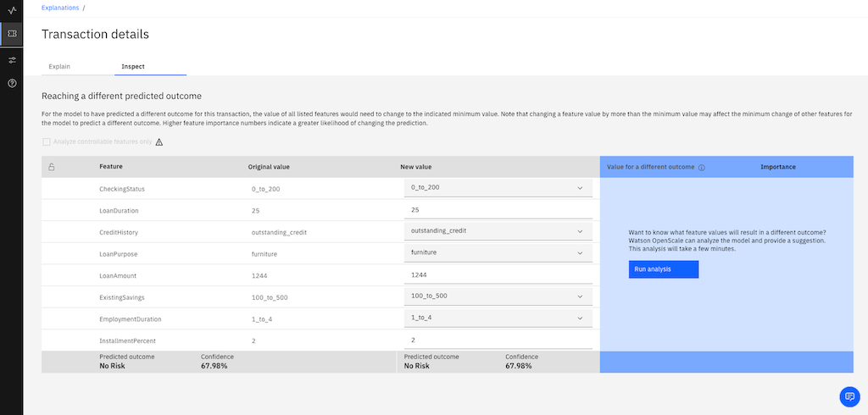The width and height of the screenshot is (868, 415).
Task: Expand the CheckingStatus new value dropdown
Action: 498,188
